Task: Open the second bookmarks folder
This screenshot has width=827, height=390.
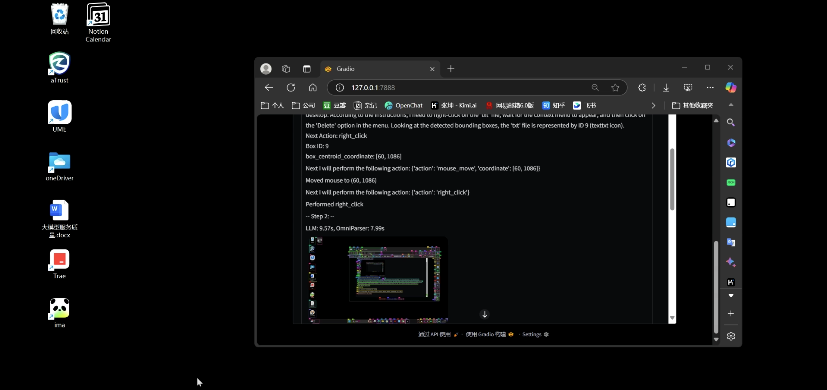Action: (x=304, y=106)
